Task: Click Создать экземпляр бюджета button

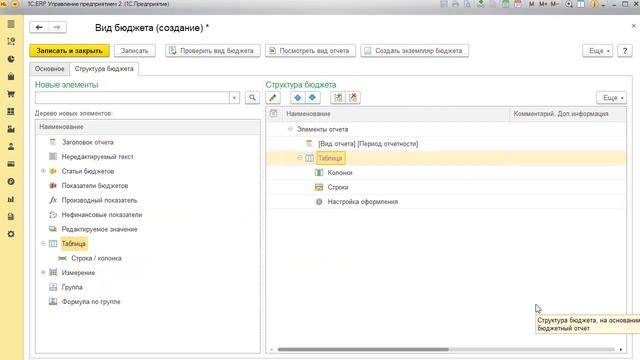Action: tap(414, 51)
